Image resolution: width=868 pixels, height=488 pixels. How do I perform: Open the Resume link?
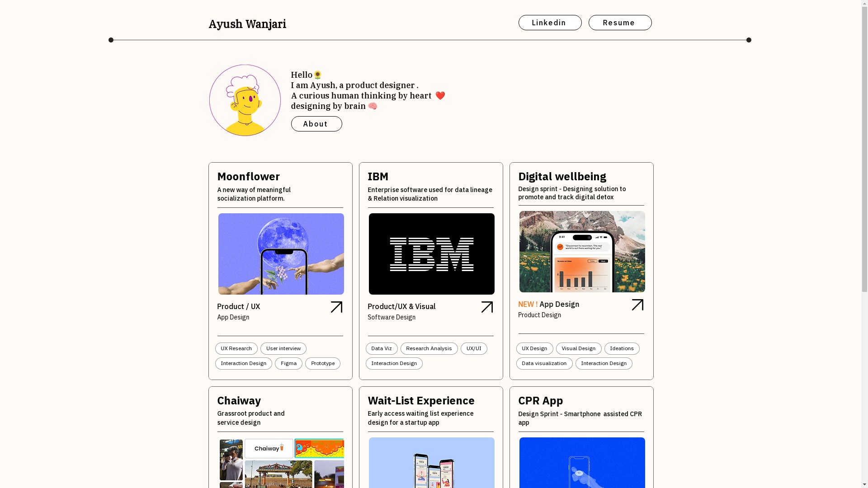pos(620,23)
